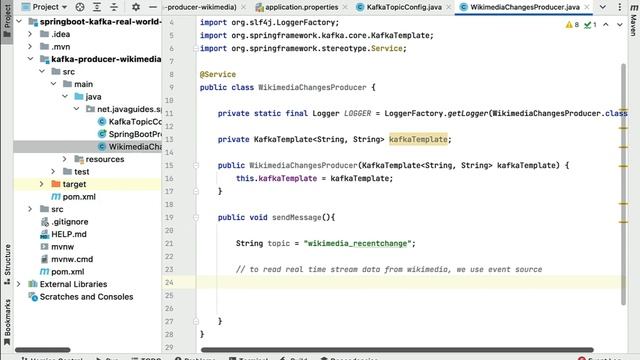Collapse the java source folder
The width and height of the screenshot is (640, 360).
coord(64,97)
